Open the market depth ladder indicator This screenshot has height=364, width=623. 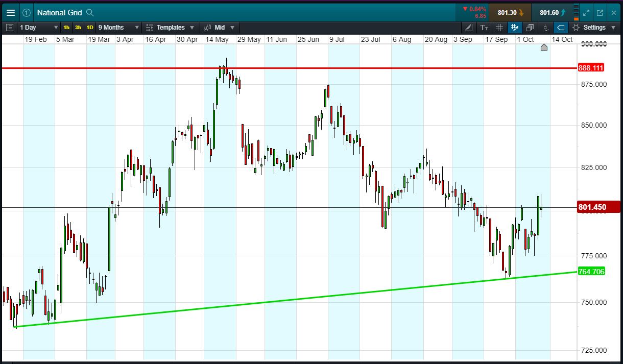click(x=577, y=13)
